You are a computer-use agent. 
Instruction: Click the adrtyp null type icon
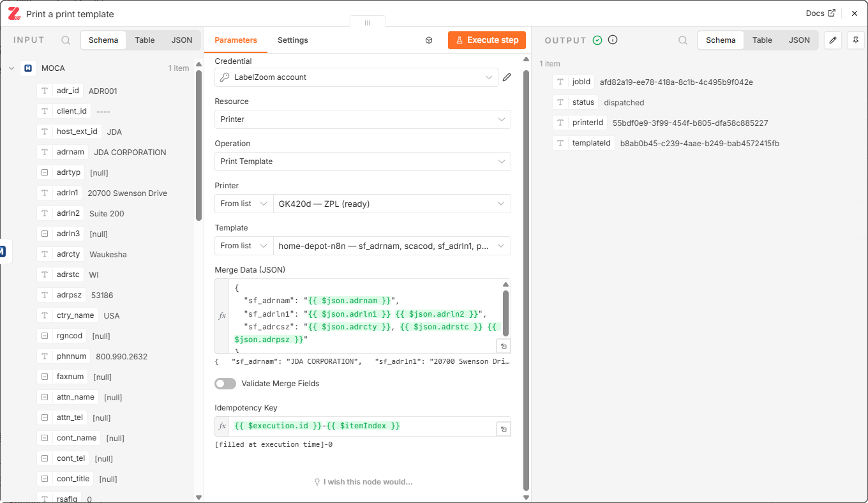pos(45,173)
